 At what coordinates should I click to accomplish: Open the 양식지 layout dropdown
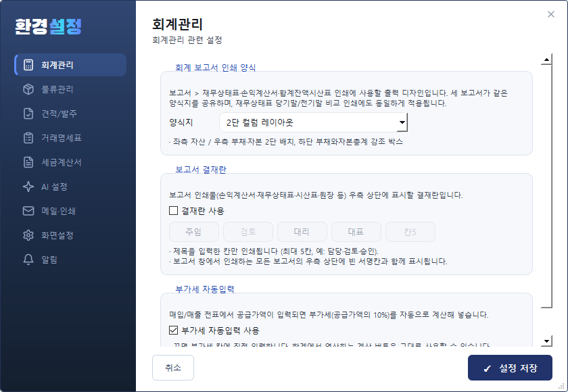click(313, 122)
